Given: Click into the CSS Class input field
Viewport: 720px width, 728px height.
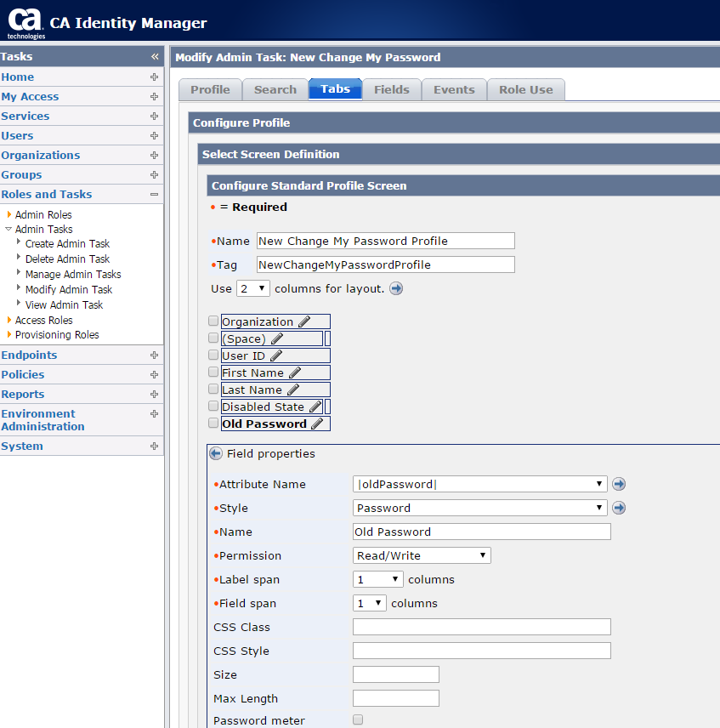Looking at the screenshot, I should [481, 627].
